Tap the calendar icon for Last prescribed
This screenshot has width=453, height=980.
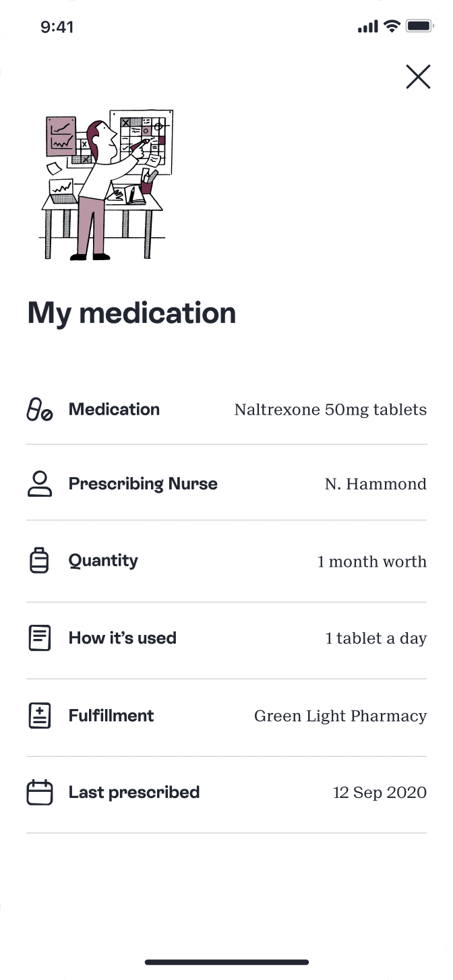pyautogui.click(x=39, y=793)
